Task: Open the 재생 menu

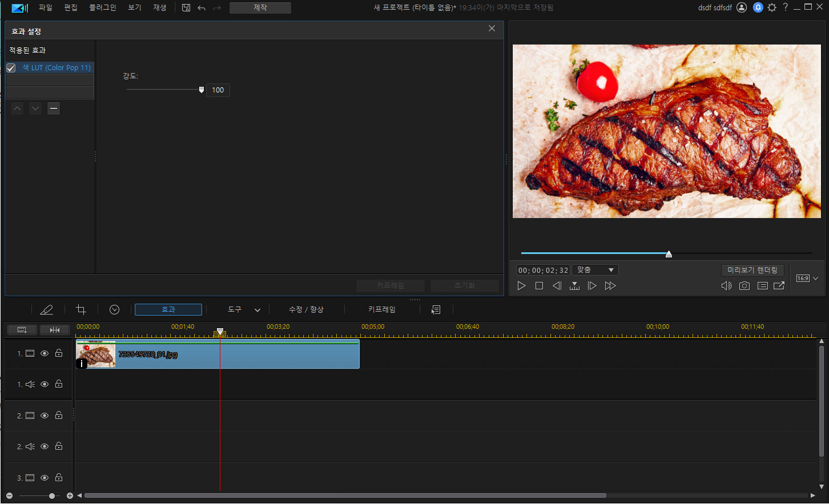Action: 160,7
